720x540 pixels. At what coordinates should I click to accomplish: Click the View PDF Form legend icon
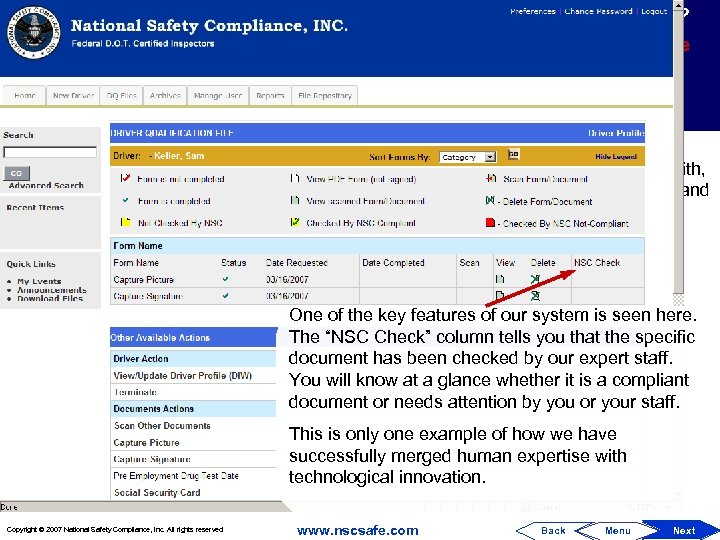pyautogui.click(x=295, y=178)
